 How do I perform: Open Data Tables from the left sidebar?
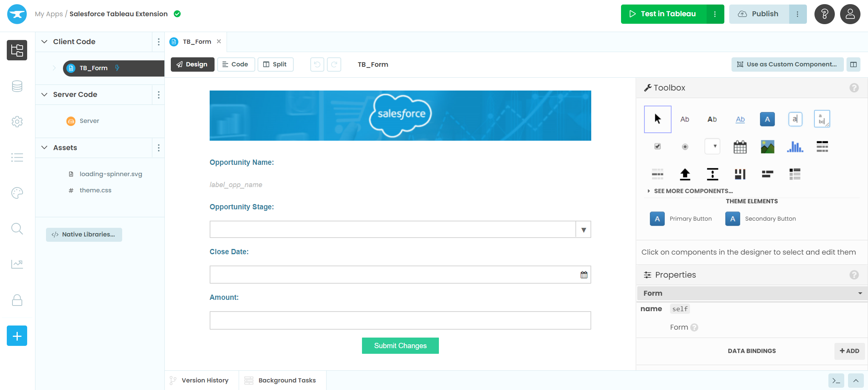click(17, 86)
